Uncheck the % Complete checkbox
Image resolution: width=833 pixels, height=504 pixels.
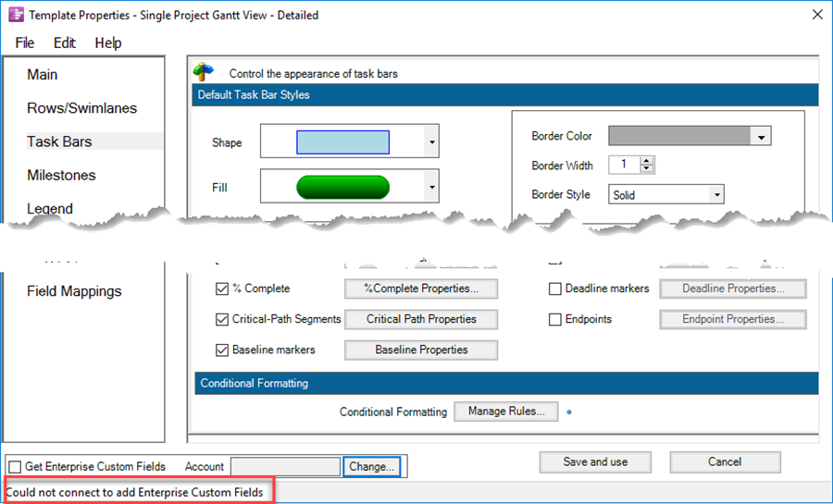pos(222,289)
